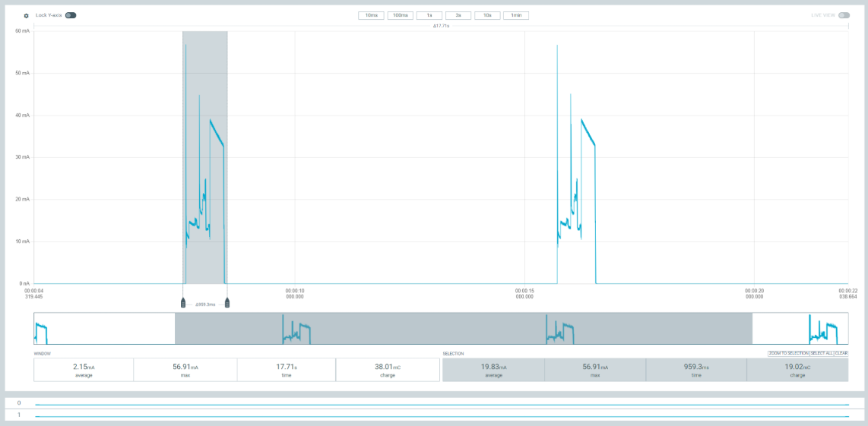Click the left selection marker handle
This screenshot has height=426, width=868.
tap(183, 304)
